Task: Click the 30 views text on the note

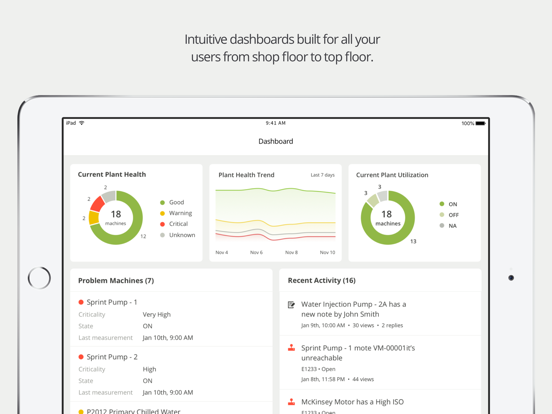Action: coord(363,325)
